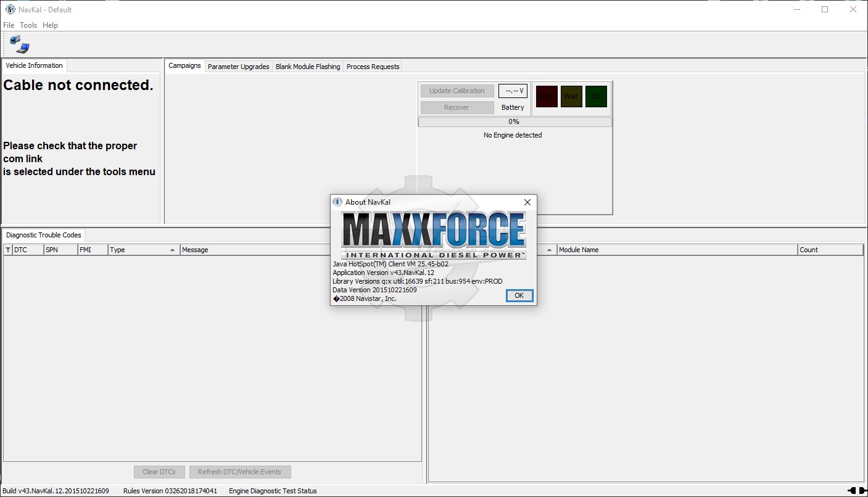Click the filter funnel icon in DTC table

(8, 250)
